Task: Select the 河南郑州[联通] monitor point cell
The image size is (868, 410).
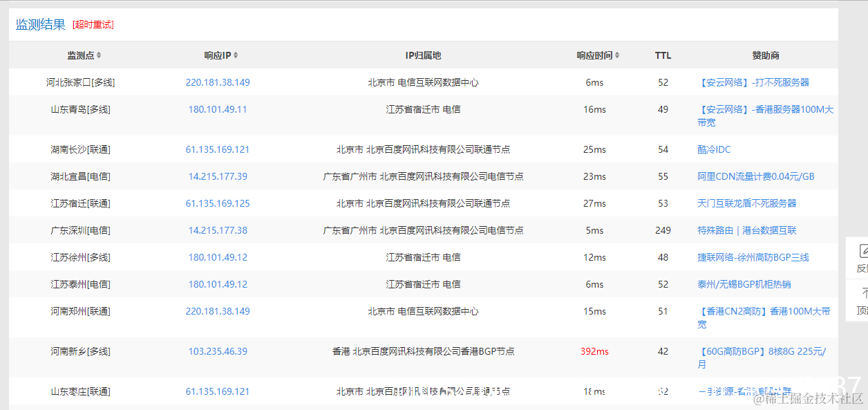Action: [x=80, y=311]
